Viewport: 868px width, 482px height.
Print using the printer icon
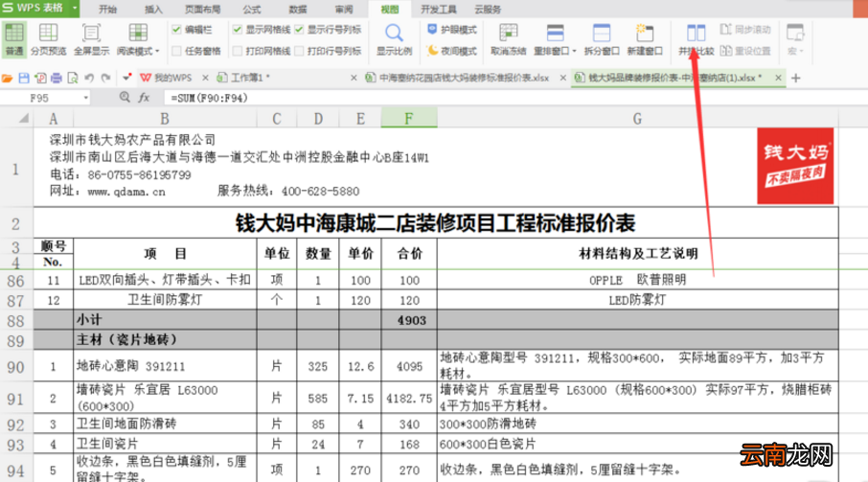pos(56,78)
